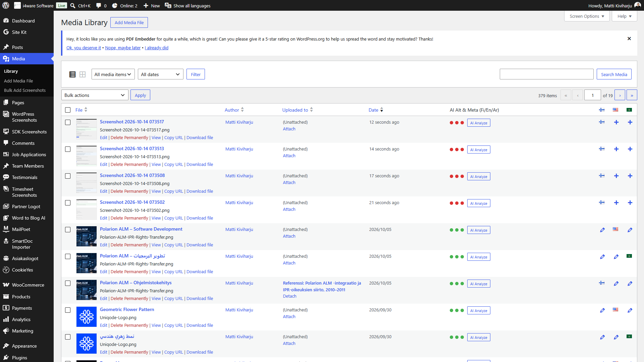This screenshot has height=362, width=644.
Task: Open Word to Blog AI menu
Action: [x=27, y=218]
